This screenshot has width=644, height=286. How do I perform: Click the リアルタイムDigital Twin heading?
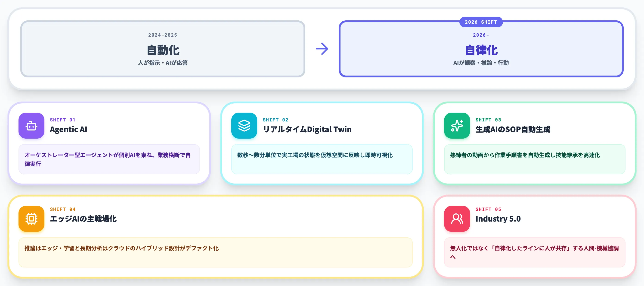click(x=307, y=129)
